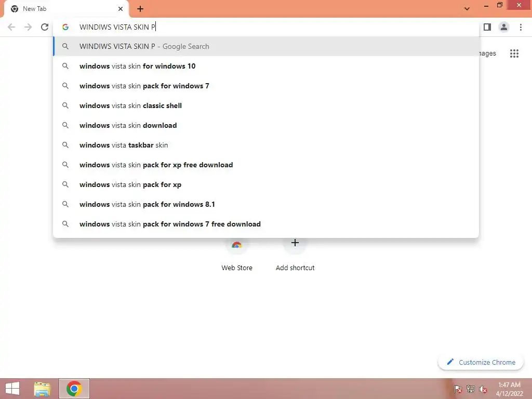
Task: Choose 'WINDIWS VISTA SKIN P - Google Search'
Action: pos(267,46)
